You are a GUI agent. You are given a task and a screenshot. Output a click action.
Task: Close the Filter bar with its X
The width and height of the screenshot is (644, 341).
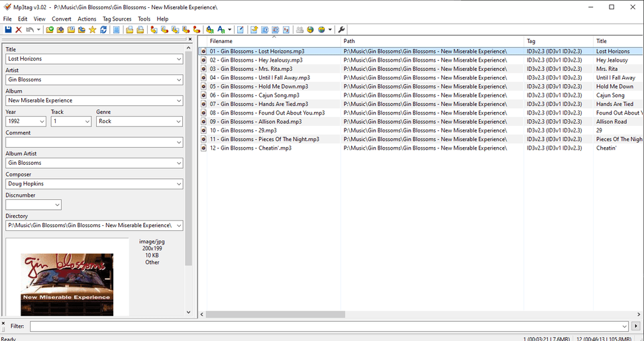[3, 323]
